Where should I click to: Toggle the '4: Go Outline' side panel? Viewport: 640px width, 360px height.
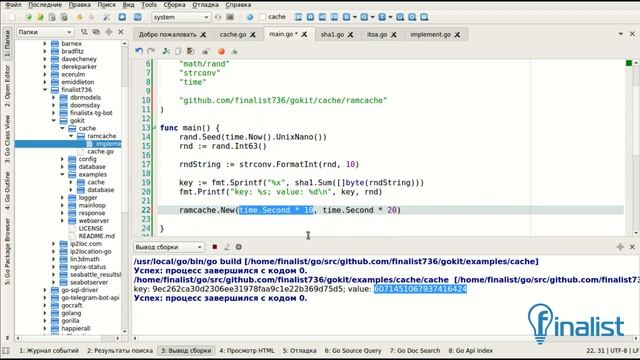point(7,190)
